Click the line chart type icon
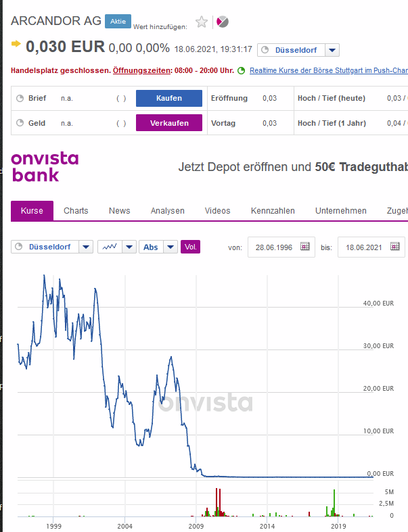 [110, 247]
